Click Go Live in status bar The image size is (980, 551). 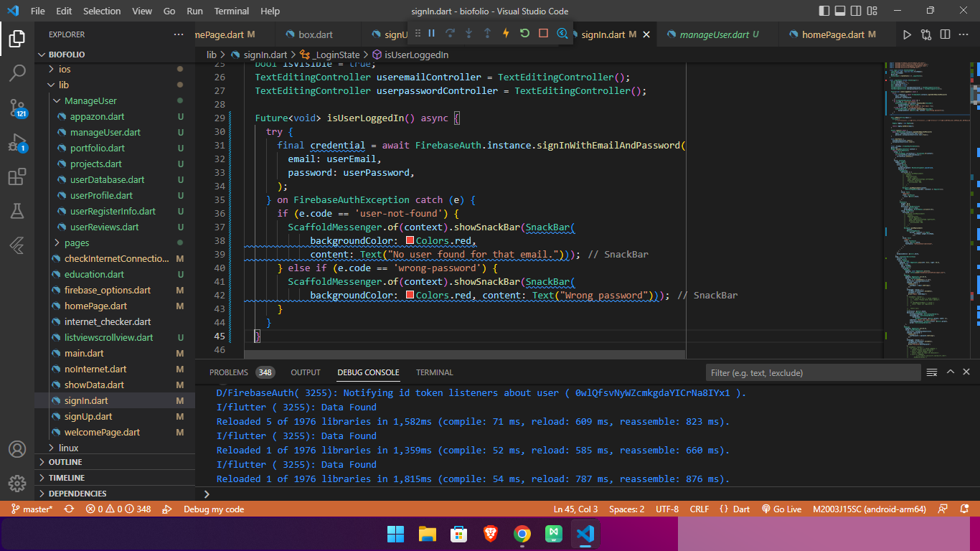tap(781, 509)
